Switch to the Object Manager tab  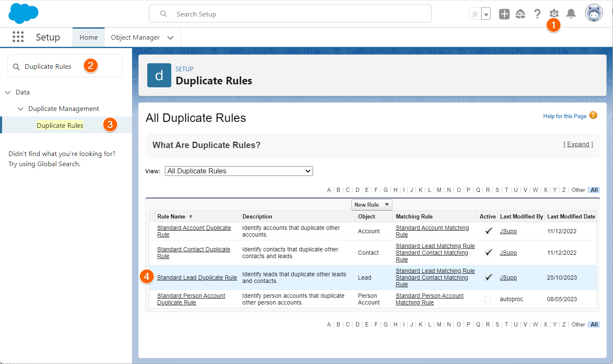[x=135, y=38]
